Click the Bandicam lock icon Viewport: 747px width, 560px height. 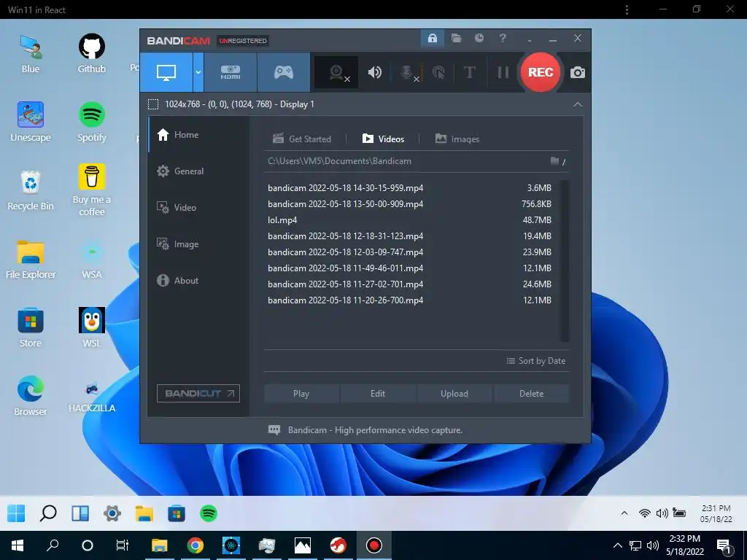point(433,39)
